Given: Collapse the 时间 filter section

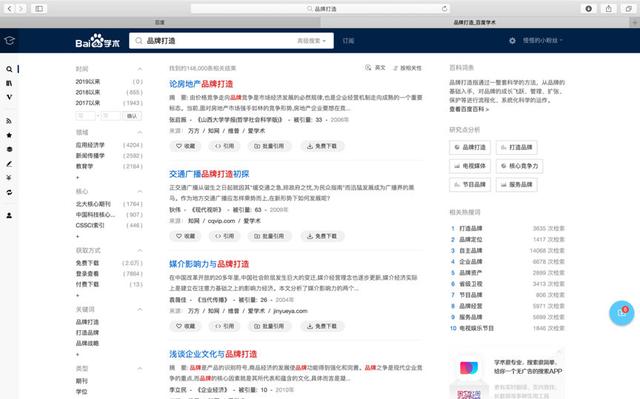Looking at the screenshot, I should click(x=140, y=69).
